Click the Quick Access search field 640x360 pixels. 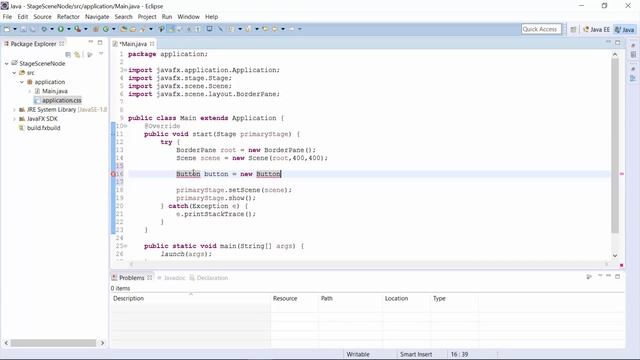(x=541, y=29)
